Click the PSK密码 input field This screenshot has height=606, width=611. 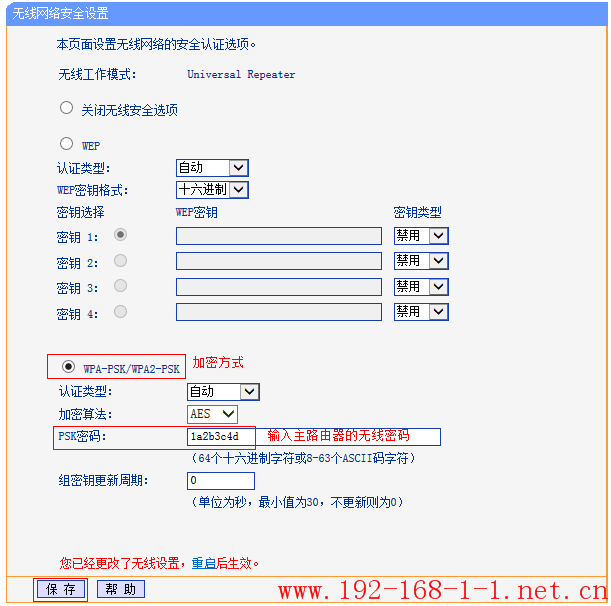pyautogui.click(x=314, y=437)
